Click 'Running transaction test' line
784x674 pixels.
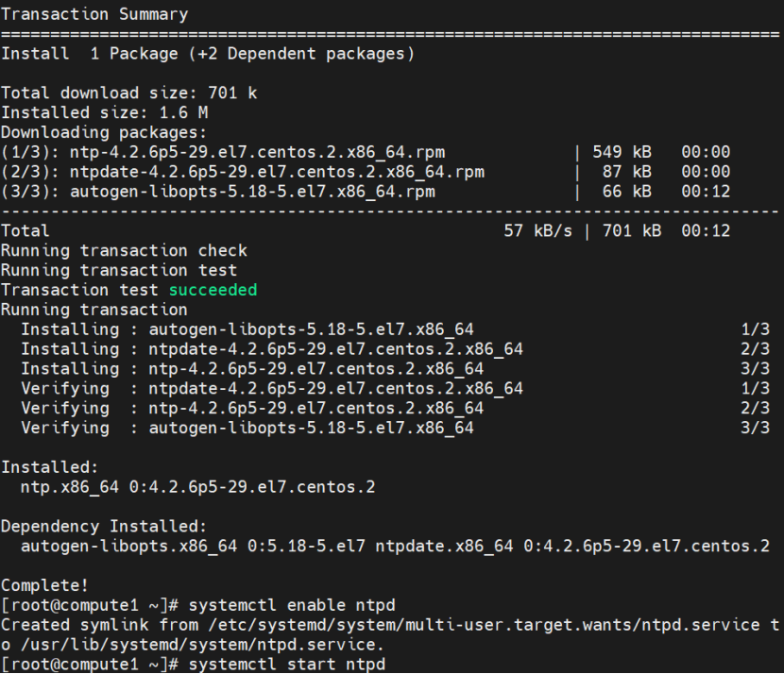[x=119, y=270]
